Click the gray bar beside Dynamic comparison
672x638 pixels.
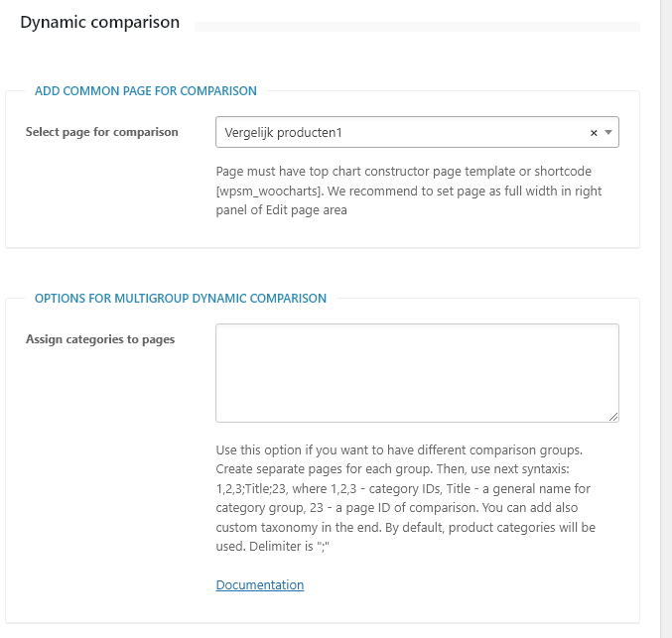click(x=417, y=26)
